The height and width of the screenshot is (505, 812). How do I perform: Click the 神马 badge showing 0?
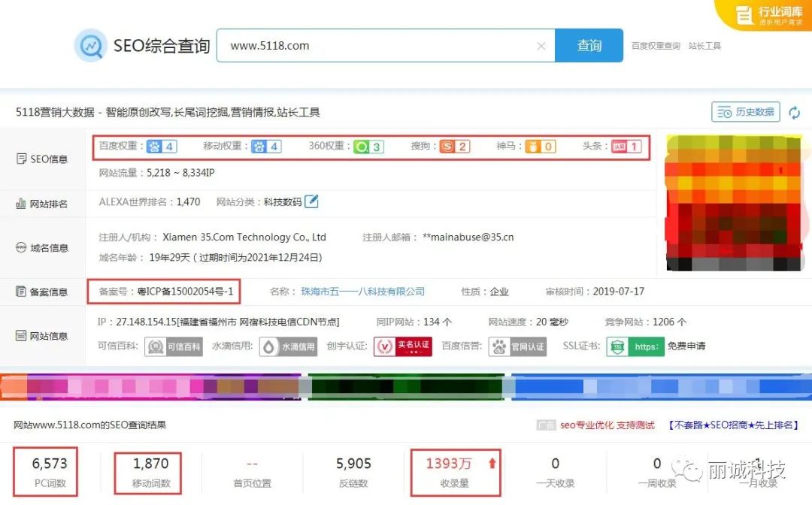[x=541, y=147]
